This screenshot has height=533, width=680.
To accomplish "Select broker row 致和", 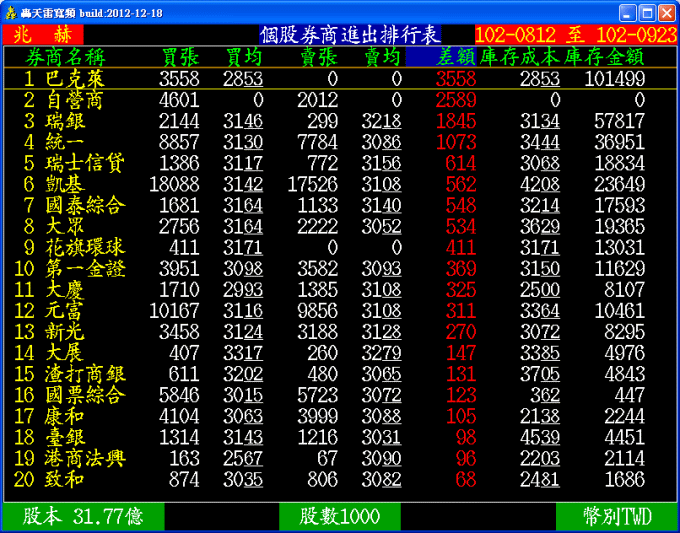I will pos(340,480).
